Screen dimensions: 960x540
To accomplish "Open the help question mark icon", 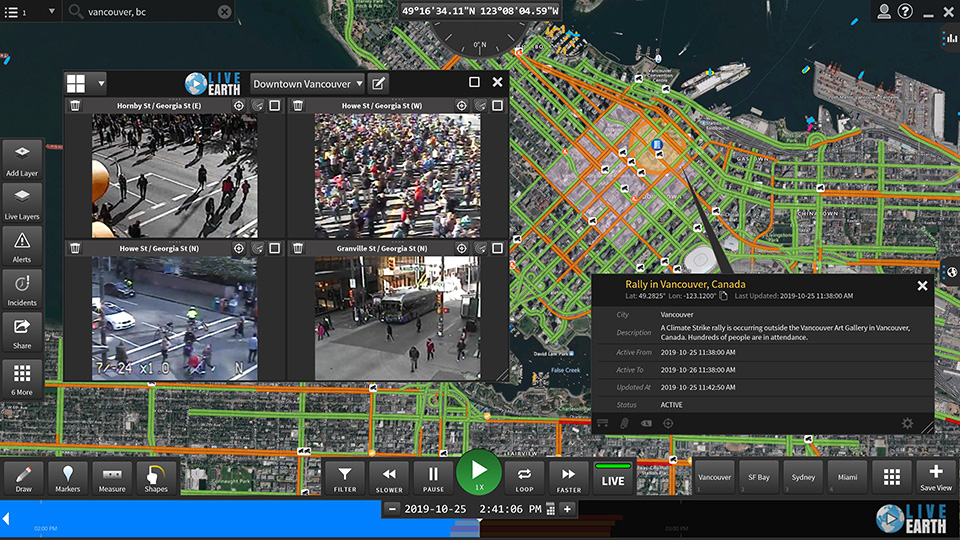I will tap(905, 11).
